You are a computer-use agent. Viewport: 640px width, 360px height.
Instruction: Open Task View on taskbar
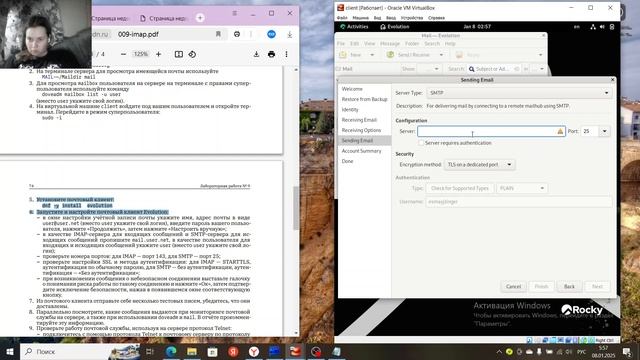[150, 351]
